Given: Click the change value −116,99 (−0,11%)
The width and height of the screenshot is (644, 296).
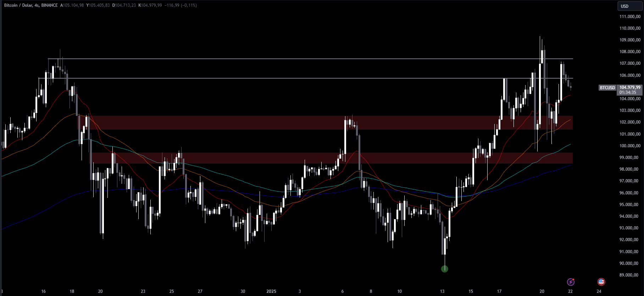Looking at the screenshot, I should click(181, 5).
